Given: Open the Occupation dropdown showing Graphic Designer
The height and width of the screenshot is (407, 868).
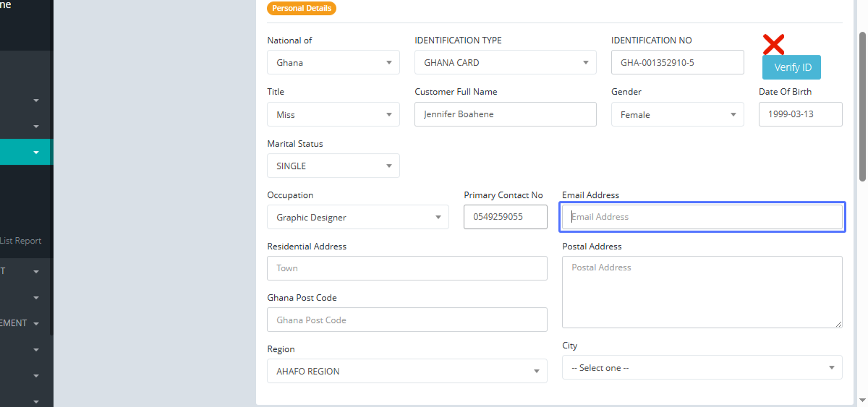Looking at the screenshot, I should point(357,217).
